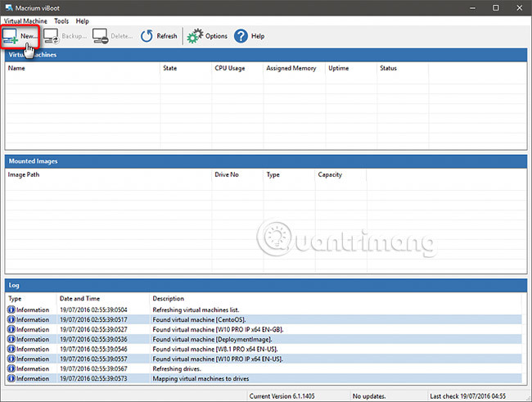
Task: Click info icon beside Found virtual machine [CentoOS]
Action: [x=11, y=319]
